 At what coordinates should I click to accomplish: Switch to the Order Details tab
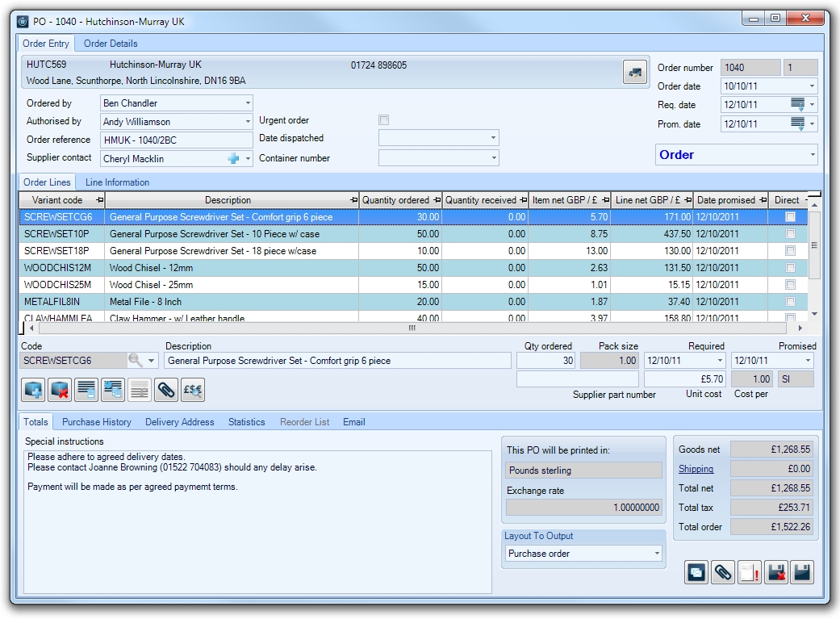pyautogui.click(x=111, y=44)
